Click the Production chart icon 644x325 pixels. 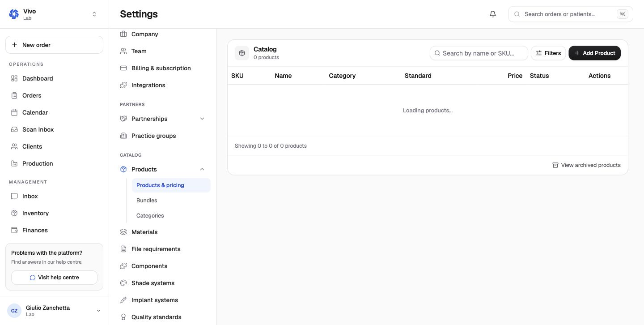14,163
